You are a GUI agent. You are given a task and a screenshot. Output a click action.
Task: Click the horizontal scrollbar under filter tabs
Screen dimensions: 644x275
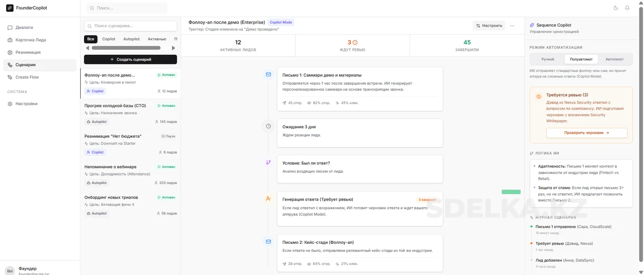[126, 48]
